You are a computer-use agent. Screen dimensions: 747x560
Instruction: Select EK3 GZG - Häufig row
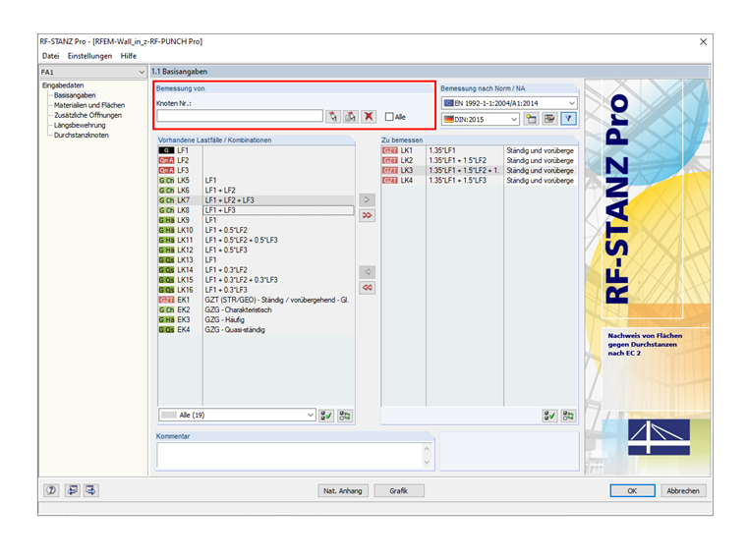(257, 320)
